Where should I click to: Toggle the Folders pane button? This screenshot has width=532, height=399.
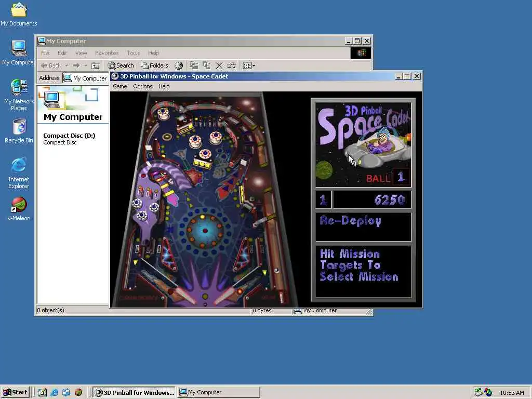click(x=155, y=65)
